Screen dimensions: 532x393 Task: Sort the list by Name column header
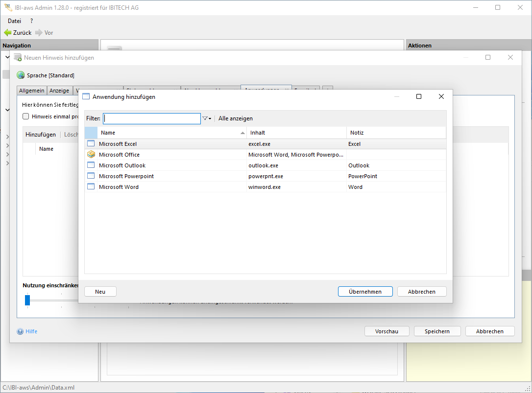click(x=171, y=133)
